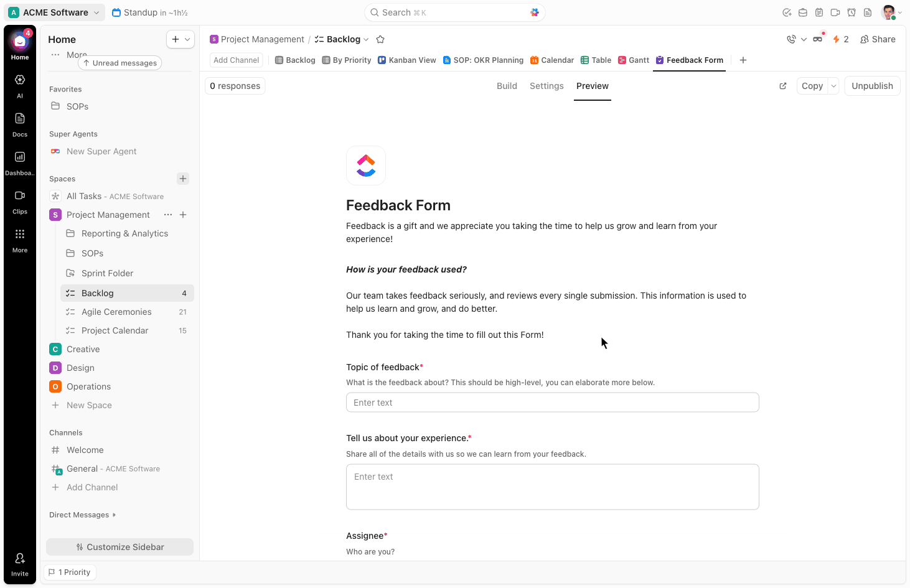Unpublish the Feedback Form
This screenshot has width=910, height=588.
click(x=872, y=86)
